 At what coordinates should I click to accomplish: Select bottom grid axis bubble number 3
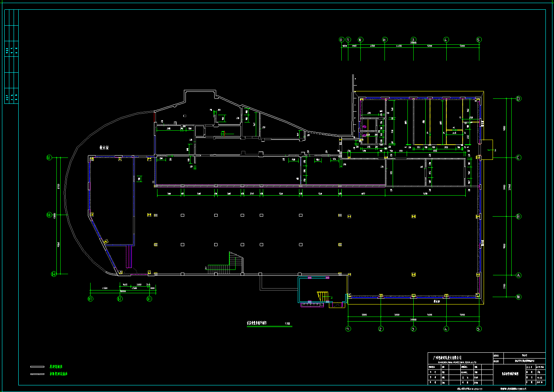tap(414, 329)
